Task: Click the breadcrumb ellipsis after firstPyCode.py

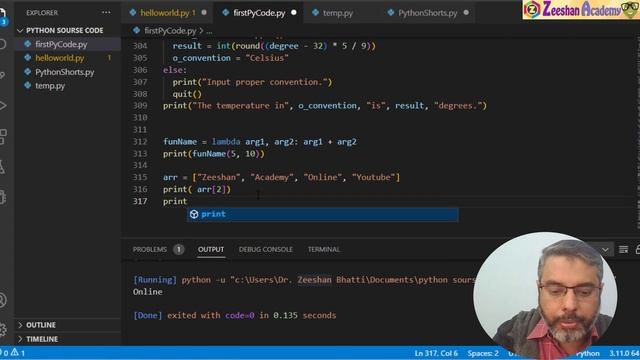Action: [209, 31]
